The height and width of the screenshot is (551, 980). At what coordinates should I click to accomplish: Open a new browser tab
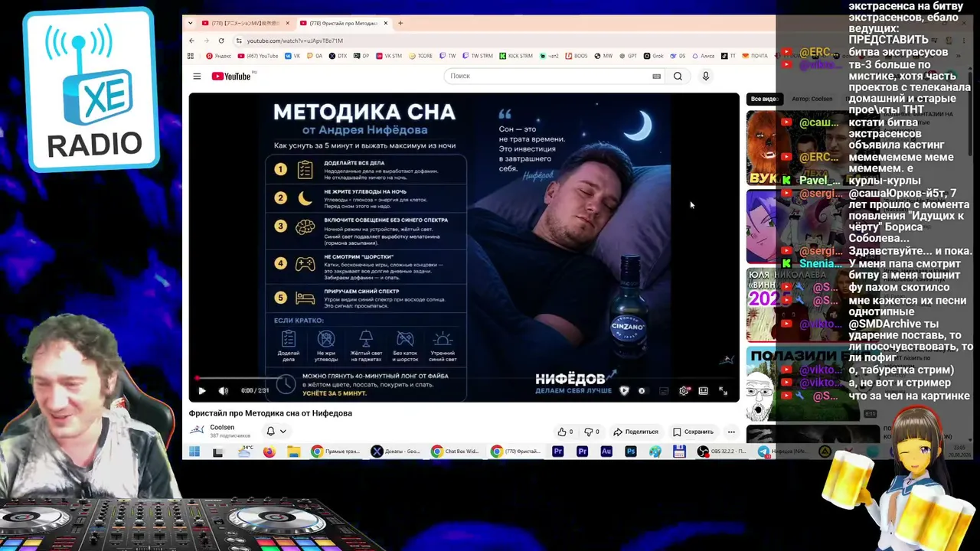tap(400, 23)
